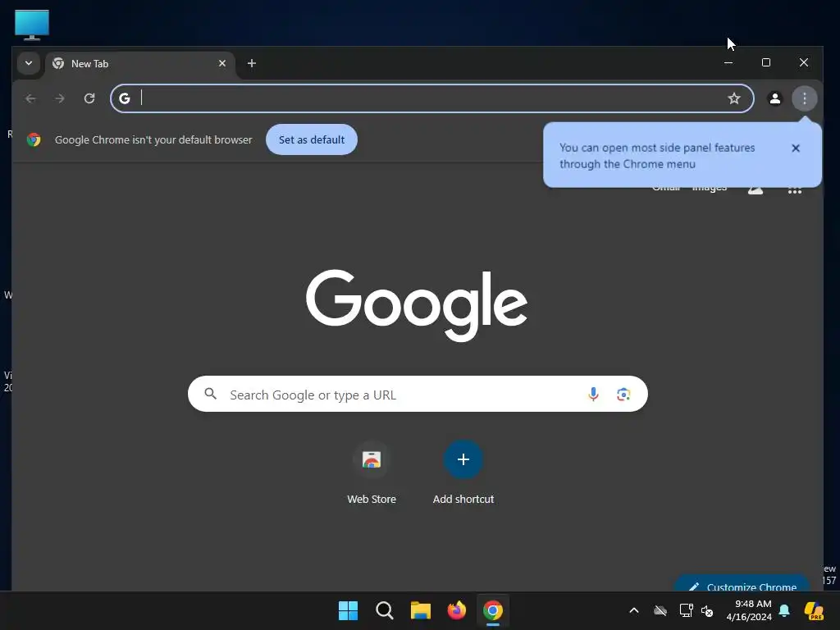This screenshot has height=630, width=840.
Task: Click the network display tray icon
Action: click(x=687, y=610)
